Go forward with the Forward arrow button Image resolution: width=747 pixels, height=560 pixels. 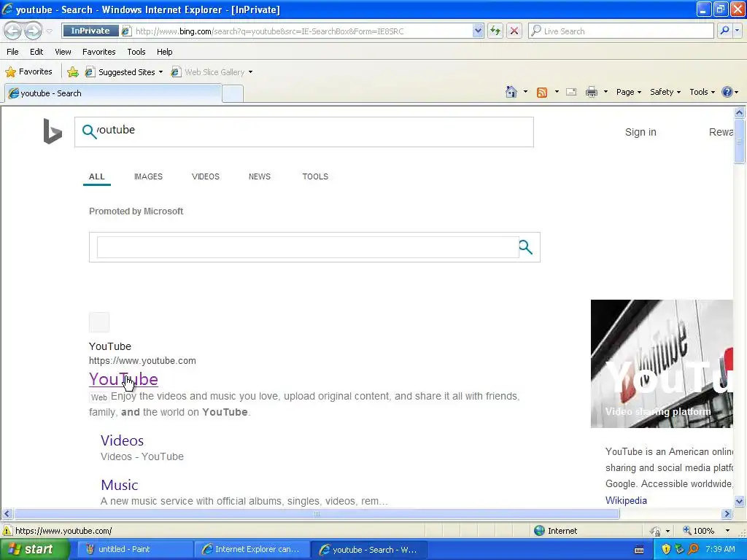click(x=33, y=31)
